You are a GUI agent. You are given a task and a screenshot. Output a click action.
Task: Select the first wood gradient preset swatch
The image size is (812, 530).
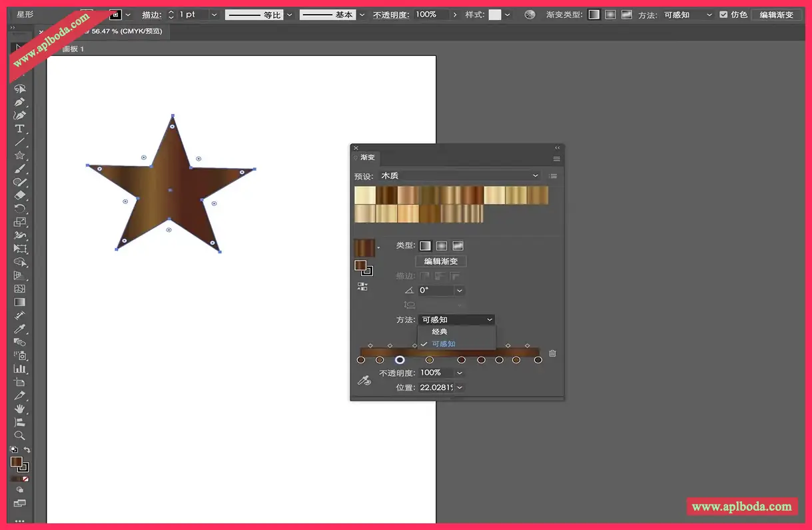[x=365, y=195]
